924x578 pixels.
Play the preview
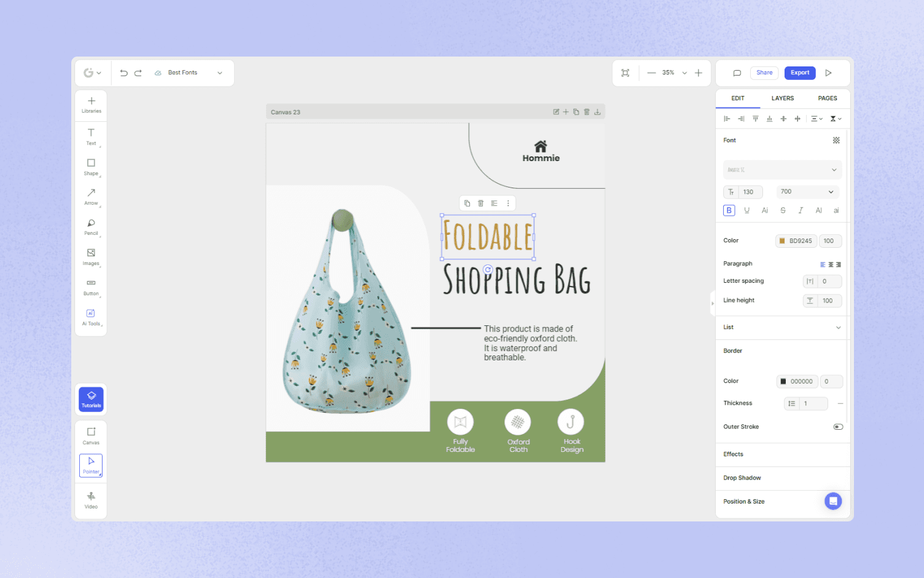(x=828, y=73)
